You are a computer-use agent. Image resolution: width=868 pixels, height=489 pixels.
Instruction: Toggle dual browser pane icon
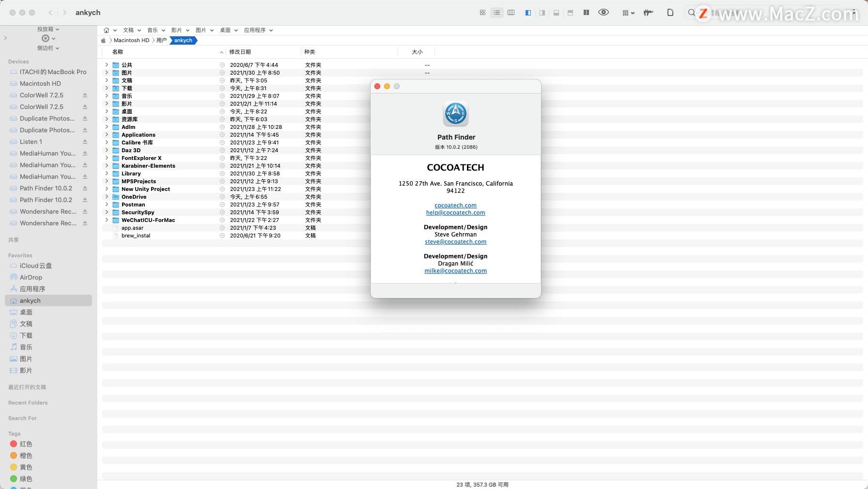pos(586,13)
